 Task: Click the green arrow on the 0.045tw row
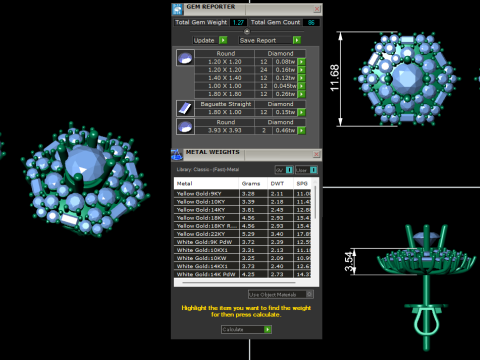301,86
